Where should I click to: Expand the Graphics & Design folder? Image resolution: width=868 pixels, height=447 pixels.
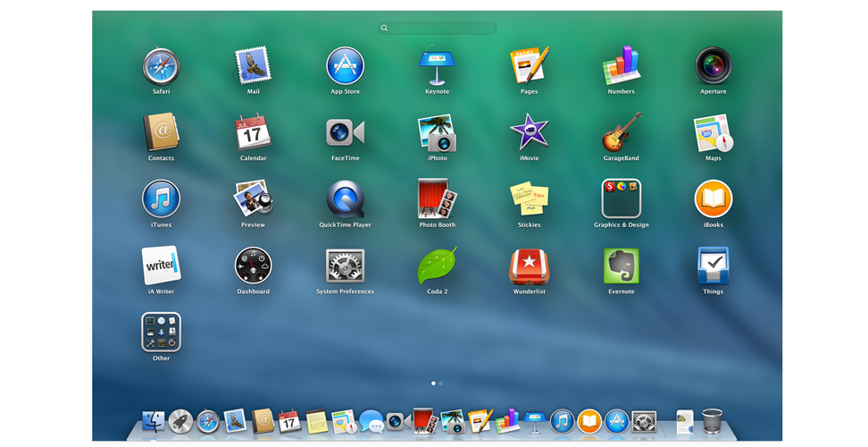click(x=621, y=199)
